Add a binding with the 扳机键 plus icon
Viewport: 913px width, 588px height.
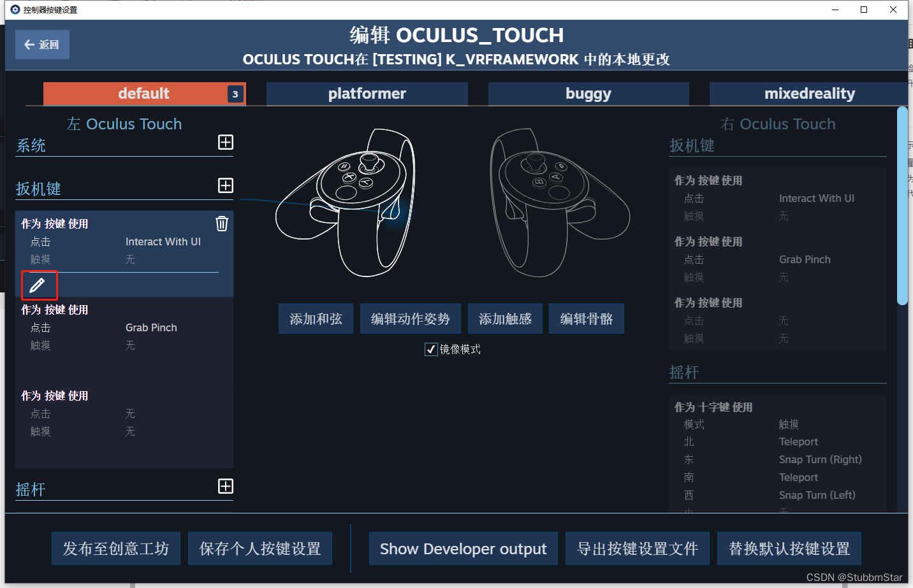226,185
